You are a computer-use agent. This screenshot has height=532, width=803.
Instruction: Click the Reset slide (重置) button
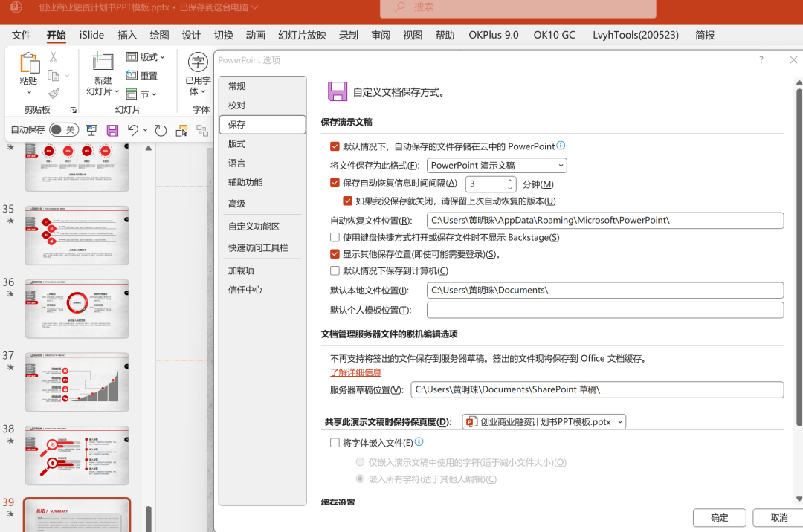coord(142,76)
